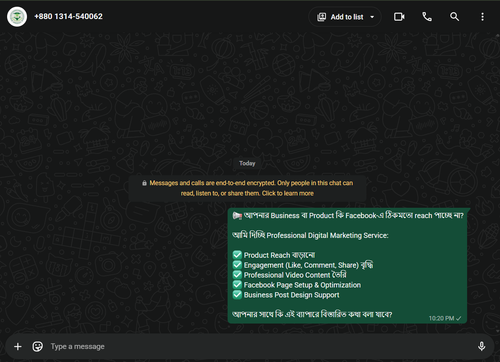Click "Professional Digital Marketing Service" text line
The height and width of the screenshot is (362, 500).
pyautogui.click(x=310, y=235)
